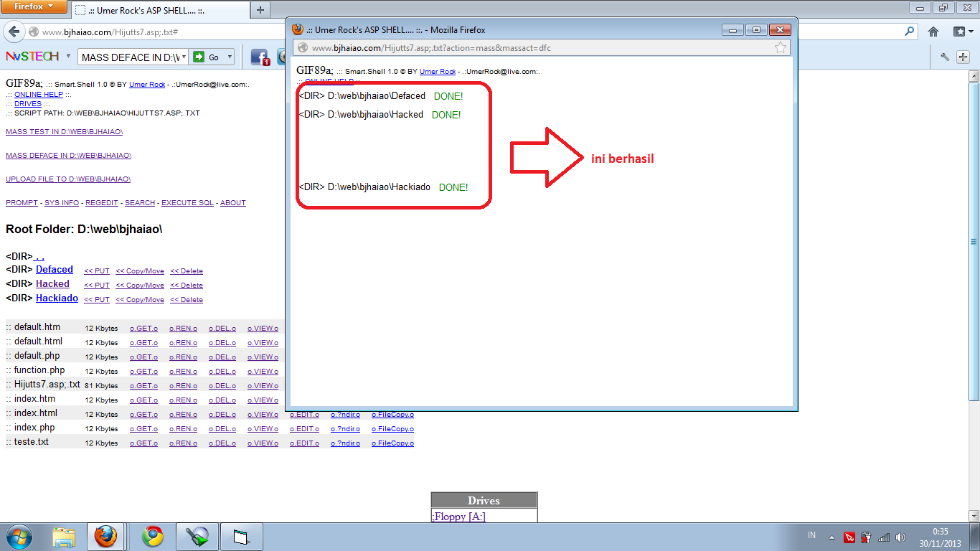Expand the MASS DEFACE search box dropdown

[x=184, y=57]
